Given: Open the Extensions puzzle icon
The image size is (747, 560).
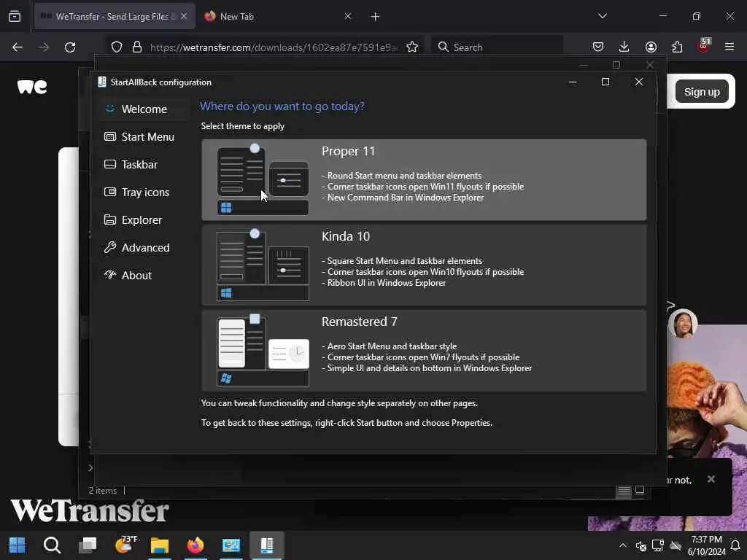Looking at the screenshot, I should coord(677,47).
